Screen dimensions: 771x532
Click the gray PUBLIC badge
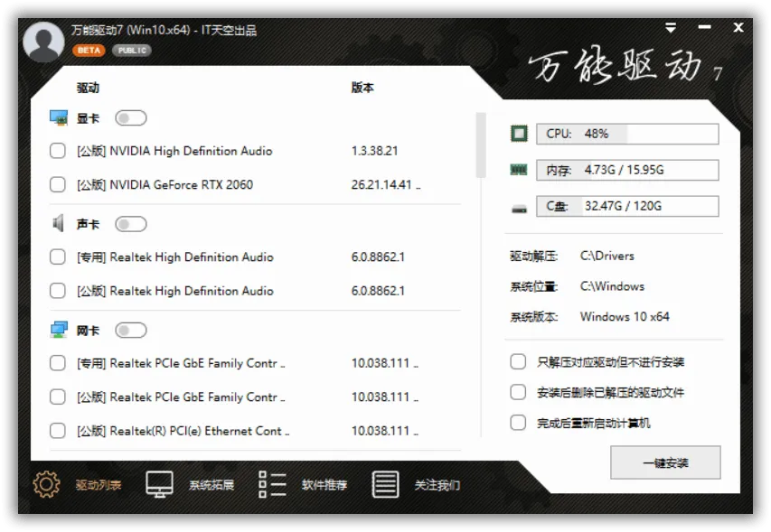pos(132,50)
